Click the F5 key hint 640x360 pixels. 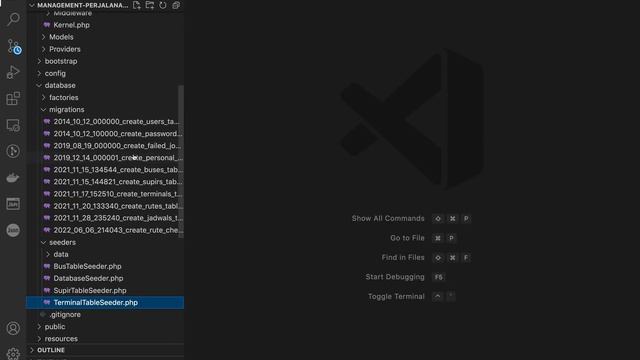click(438, 277)
